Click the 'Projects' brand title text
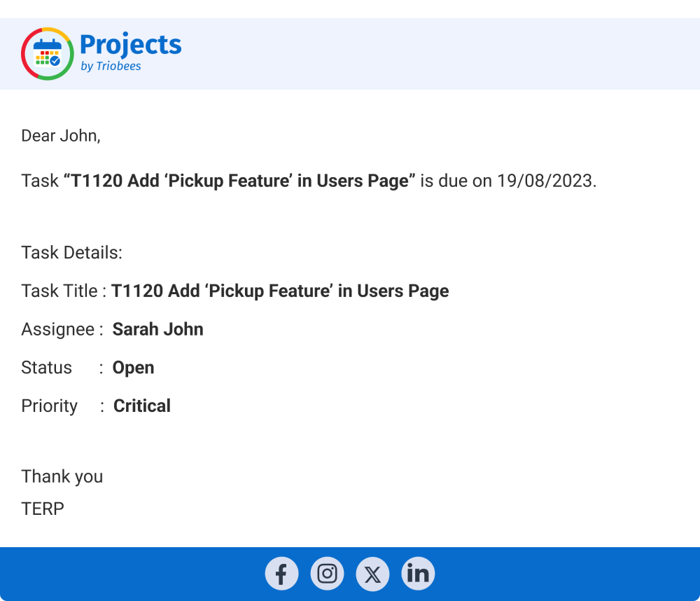Viewport: 700px width, 601px height. [x=130, y=45]
